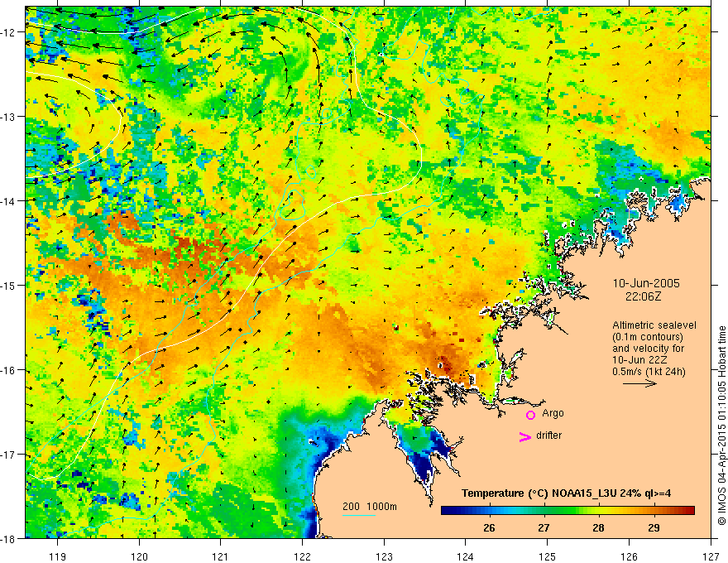Click the '10-Jun-2005' date text
Image resolution: width=728 pixels, height=563 pixels.
click(646, 283)
